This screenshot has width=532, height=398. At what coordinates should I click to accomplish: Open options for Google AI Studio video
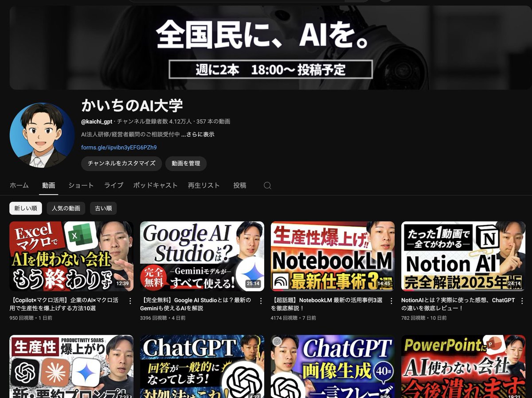coord(261,301)
